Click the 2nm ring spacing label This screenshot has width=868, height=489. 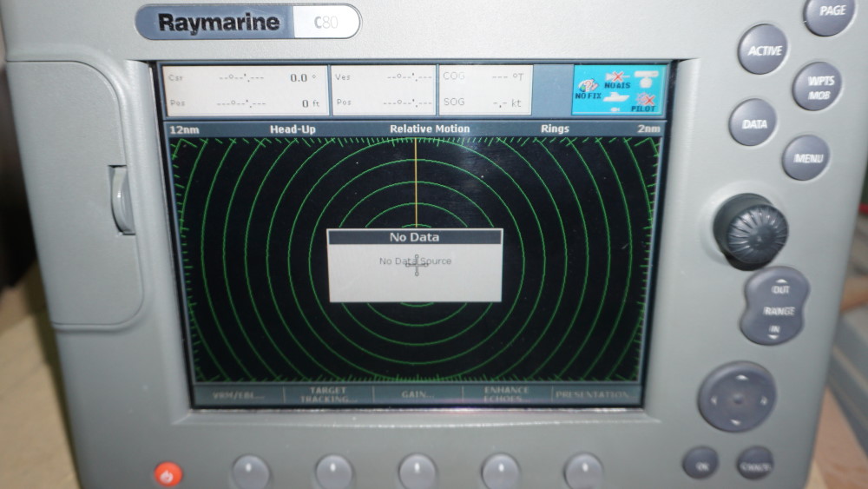click(x=648, y=129)
